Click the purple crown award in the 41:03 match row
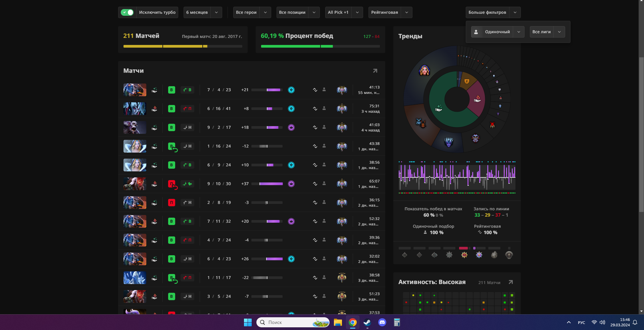644x330 pixels. click(291, 127)
